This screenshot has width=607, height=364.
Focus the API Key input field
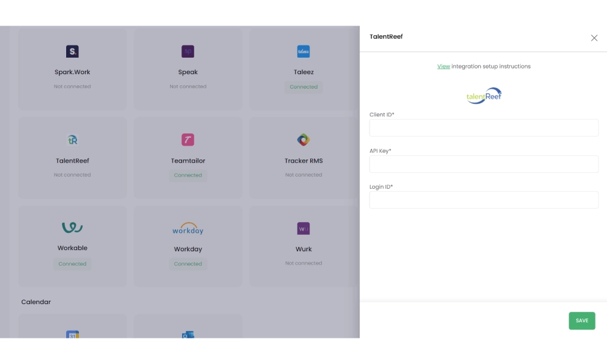[484, 164]
